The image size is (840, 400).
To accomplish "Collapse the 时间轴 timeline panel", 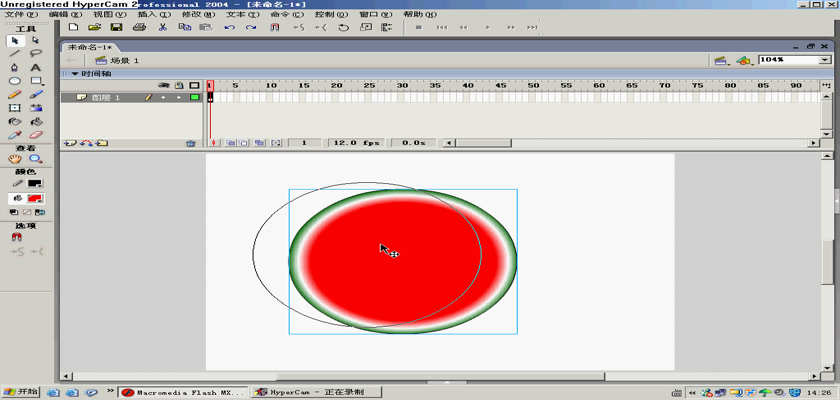I will pyautogui.click(x=75, y=73).
